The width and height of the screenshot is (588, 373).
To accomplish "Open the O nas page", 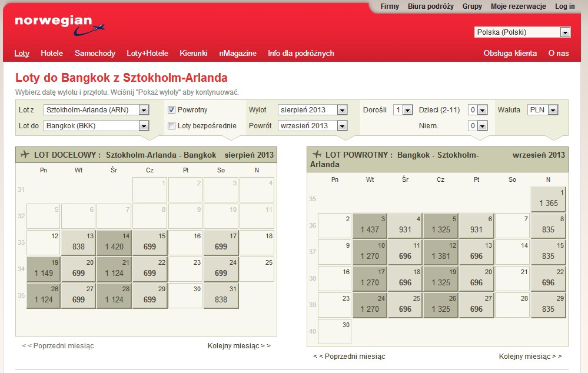I will tap(559, 53).
